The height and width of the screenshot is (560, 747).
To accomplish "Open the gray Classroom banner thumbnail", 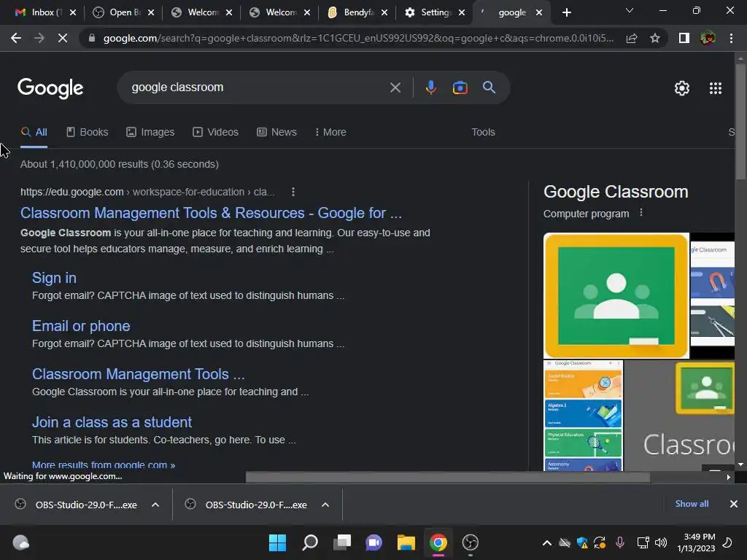I will [x=680, y=416].
